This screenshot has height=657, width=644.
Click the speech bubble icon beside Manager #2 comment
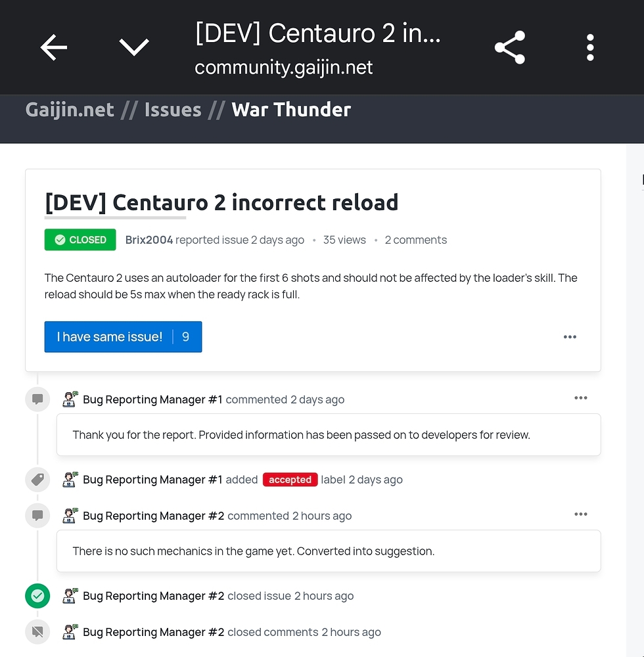[x=37, y=515]
